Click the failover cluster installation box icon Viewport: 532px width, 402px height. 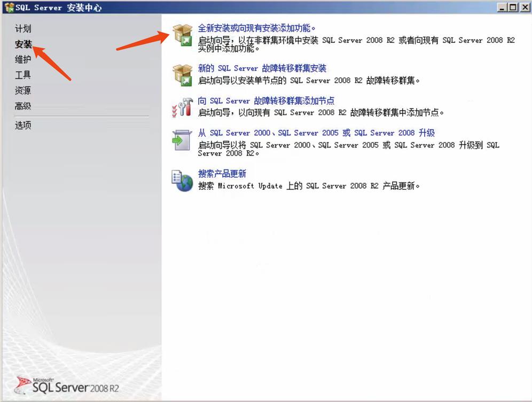tap(183, 75)
